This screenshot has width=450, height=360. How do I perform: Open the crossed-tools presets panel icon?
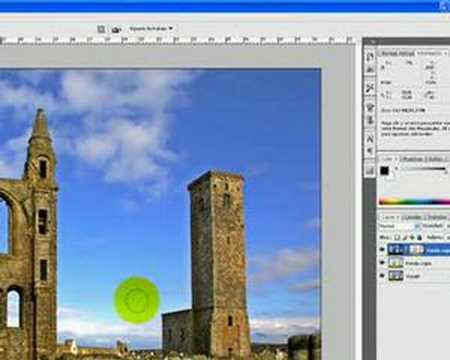pos(370,88)
